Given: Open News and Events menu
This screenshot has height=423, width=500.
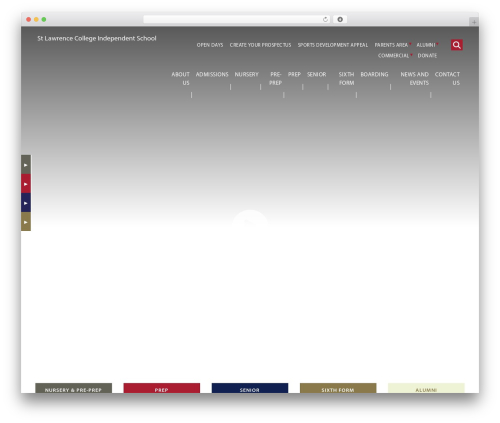Looking at the screenshot, I should (415, 78).
